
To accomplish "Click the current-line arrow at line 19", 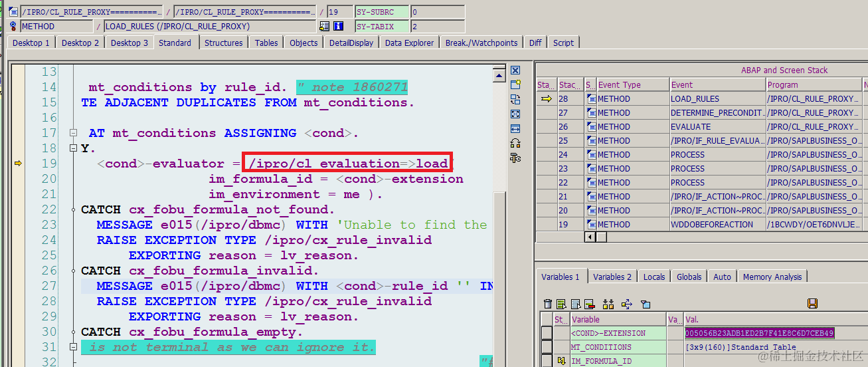I will (18, 164).
